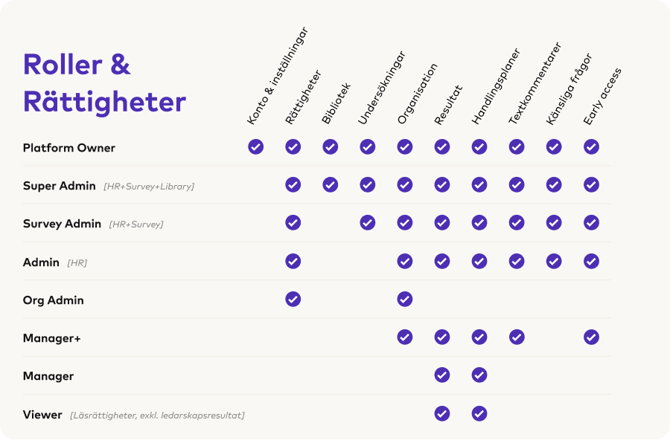Click Org Admin's Organisation checkmark
This screenshot has width=670, height=440.
point(405,299)
